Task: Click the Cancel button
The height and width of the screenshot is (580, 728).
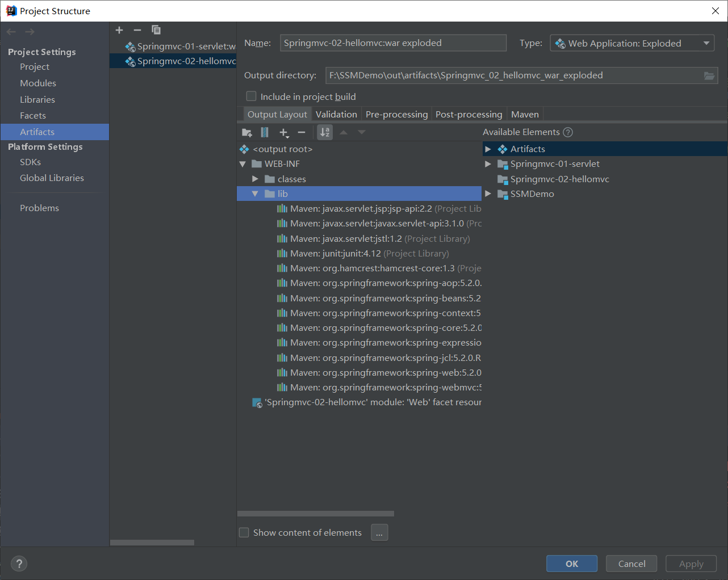Action: (631, 564)
